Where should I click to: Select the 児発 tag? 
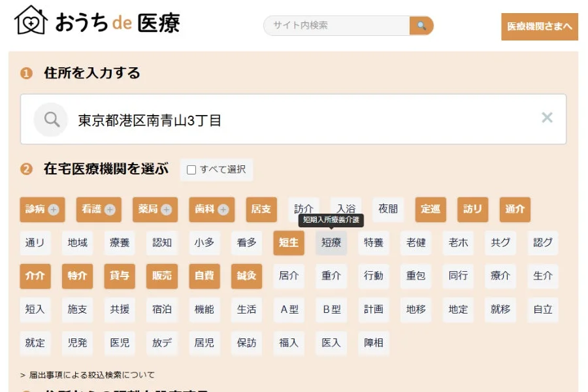[x=77, y=343]
